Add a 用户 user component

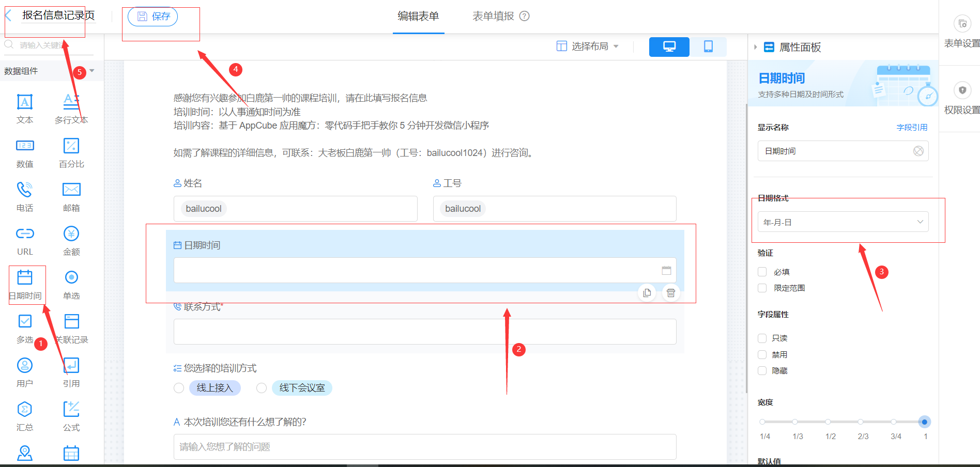pos(25,372)
